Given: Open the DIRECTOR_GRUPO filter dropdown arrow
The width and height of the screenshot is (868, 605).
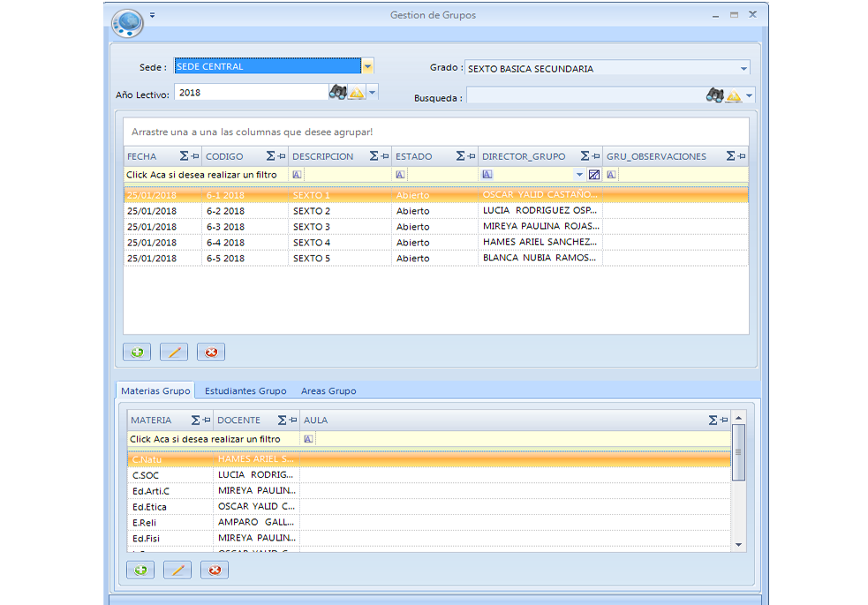Looking at the screenshot, I should [580, 175].
